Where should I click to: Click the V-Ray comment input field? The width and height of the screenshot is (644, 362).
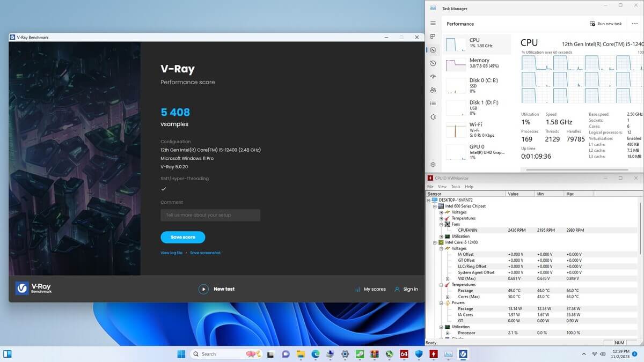pos(210,215)
